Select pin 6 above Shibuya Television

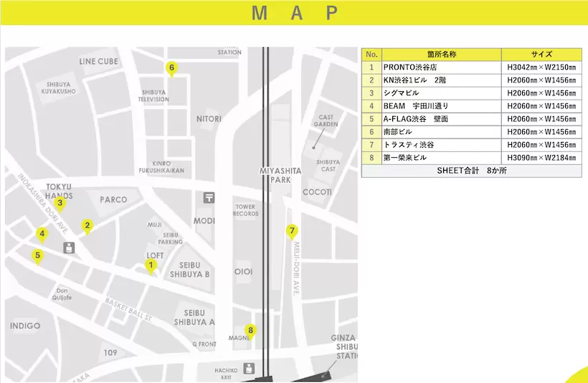click(171, 68)
